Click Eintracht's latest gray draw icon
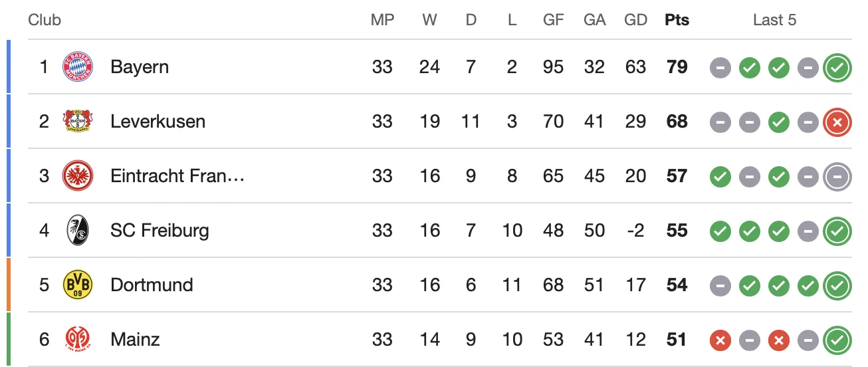The width and height of the screenshot is (868, 367). 837,176
